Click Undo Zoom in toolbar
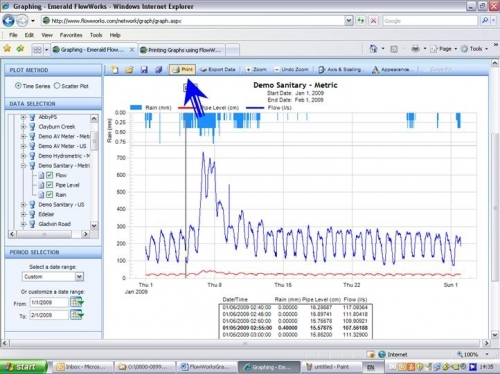 (x=291, y=70)
